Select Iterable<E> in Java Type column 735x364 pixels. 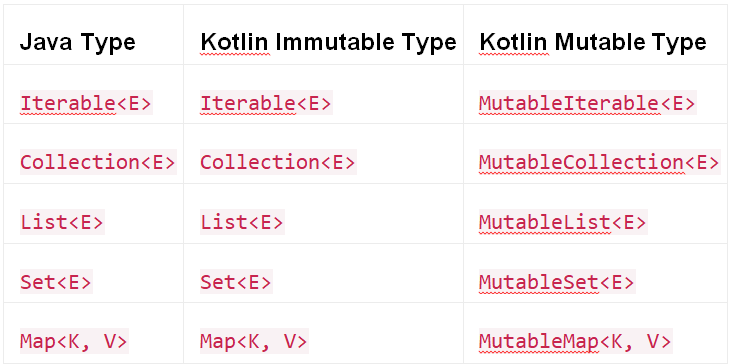(86, 103)
